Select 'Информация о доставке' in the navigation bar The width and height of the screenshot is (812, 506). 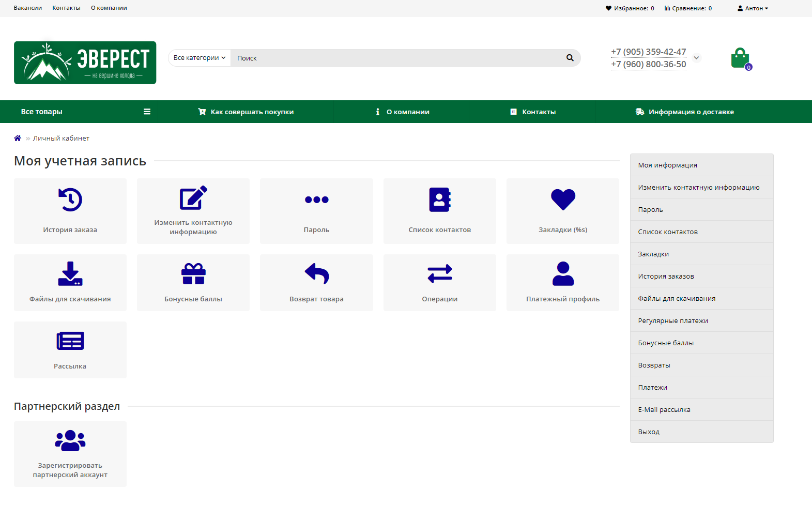pyautogui.click(x=685, y=112)
